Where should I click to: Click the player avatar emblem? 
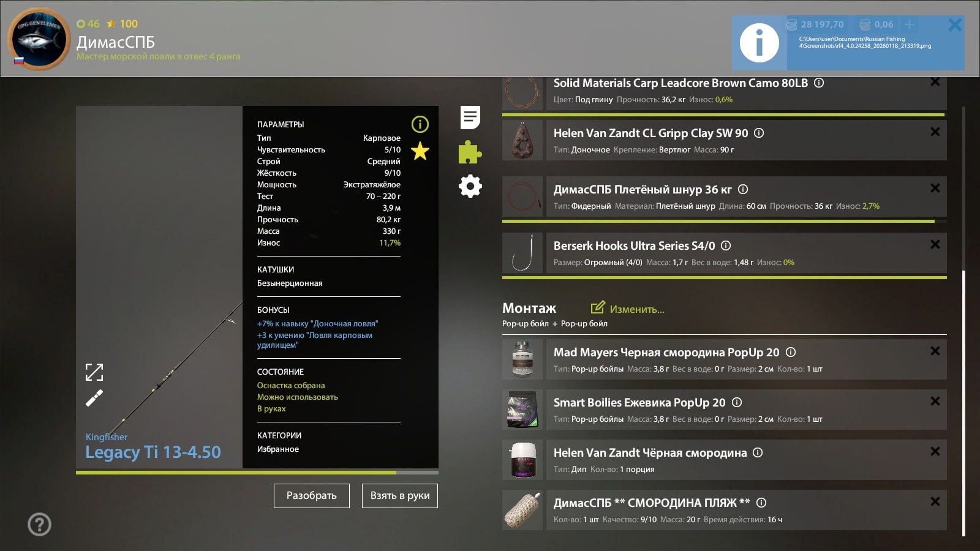pyautogui.click(x=39, y=39)
